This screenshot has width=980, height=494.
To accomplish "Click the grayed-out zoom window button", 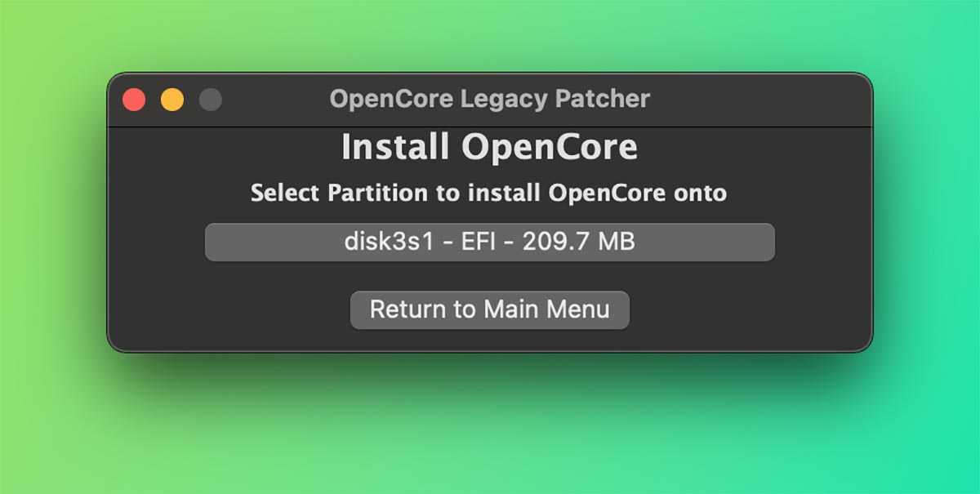I will (x=211, y=100).
